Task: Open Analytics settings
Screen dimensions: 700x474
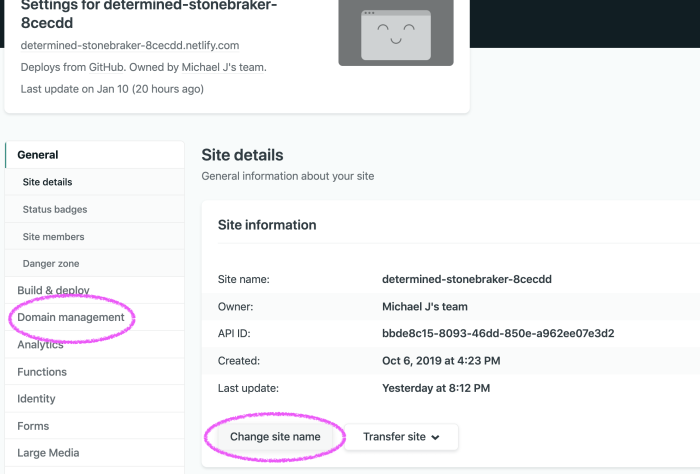Action: pyautogui.click(x=94, y=345)
